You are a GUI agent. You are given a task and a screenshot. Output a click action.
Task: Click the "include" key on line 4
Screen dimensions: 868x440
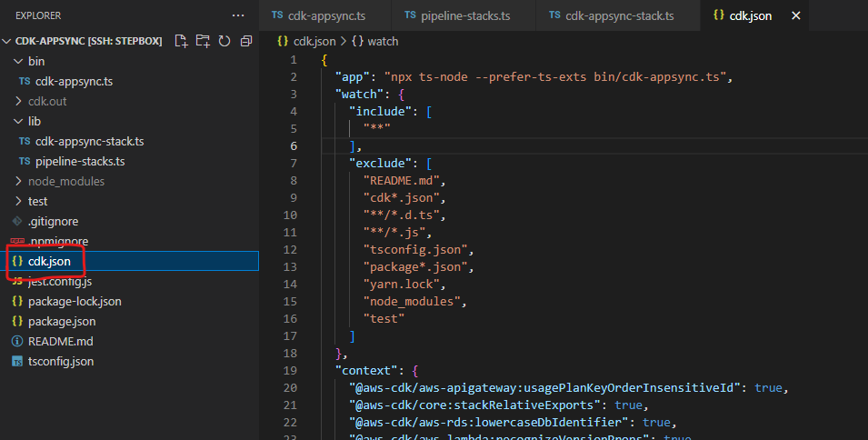(380, 111)
